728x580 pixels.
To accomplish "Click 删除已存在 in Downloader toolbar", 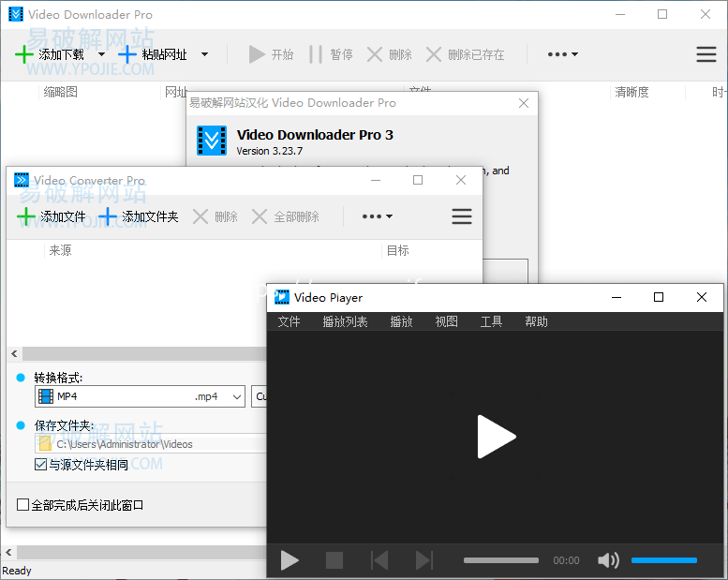I will coord(465,54).
